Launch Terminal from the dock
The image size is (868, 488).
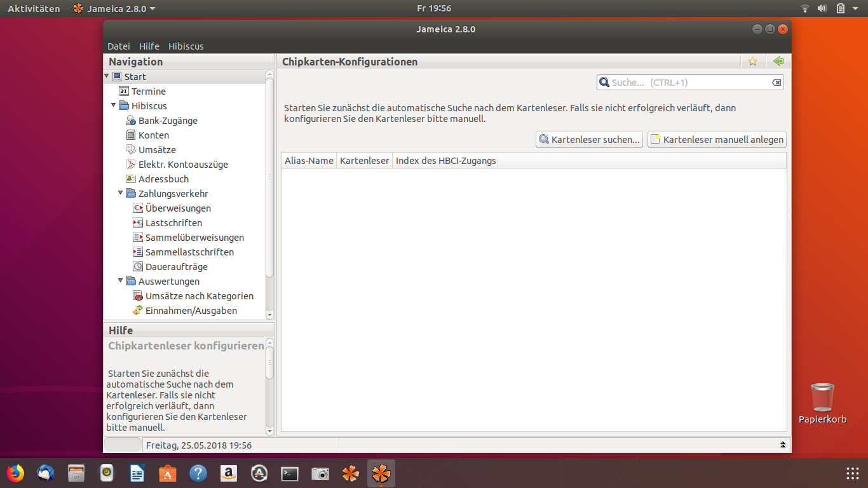point(290,473)
